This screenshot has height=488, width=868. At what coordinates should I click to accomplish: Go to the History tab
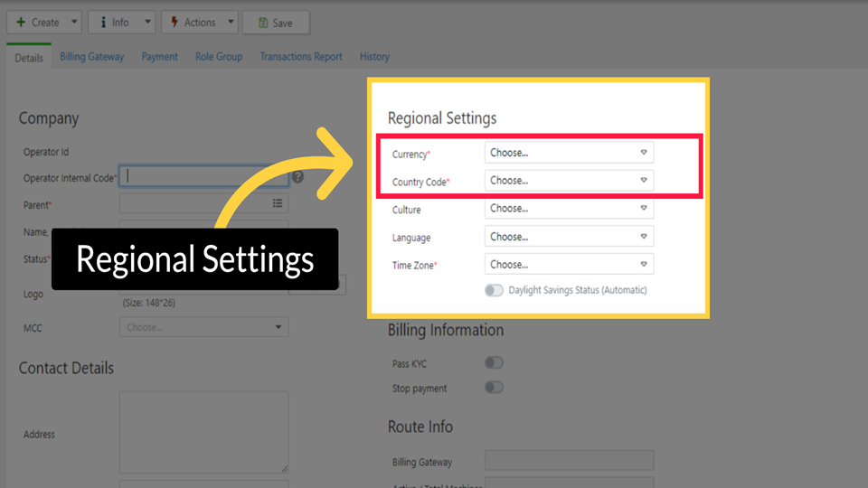[x=374, y=57]
